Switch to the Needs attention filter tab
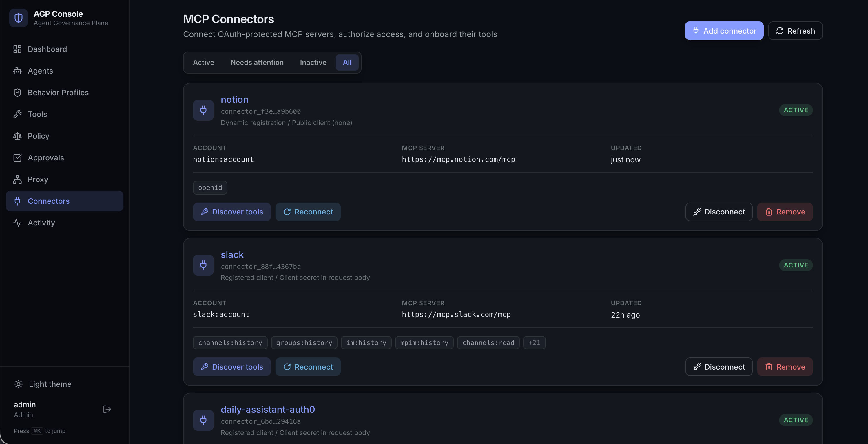This screenshot has width=868, height=444. 257,62
